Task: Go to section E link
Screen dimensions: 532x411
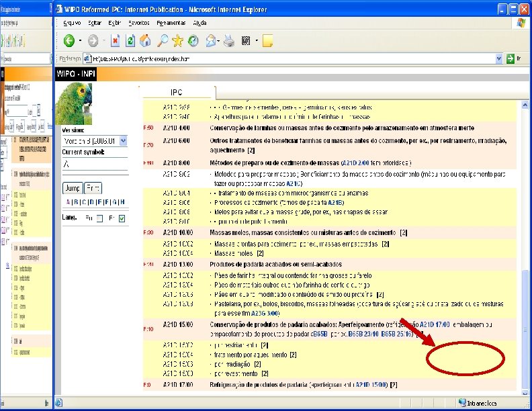Action: point(99,202)
